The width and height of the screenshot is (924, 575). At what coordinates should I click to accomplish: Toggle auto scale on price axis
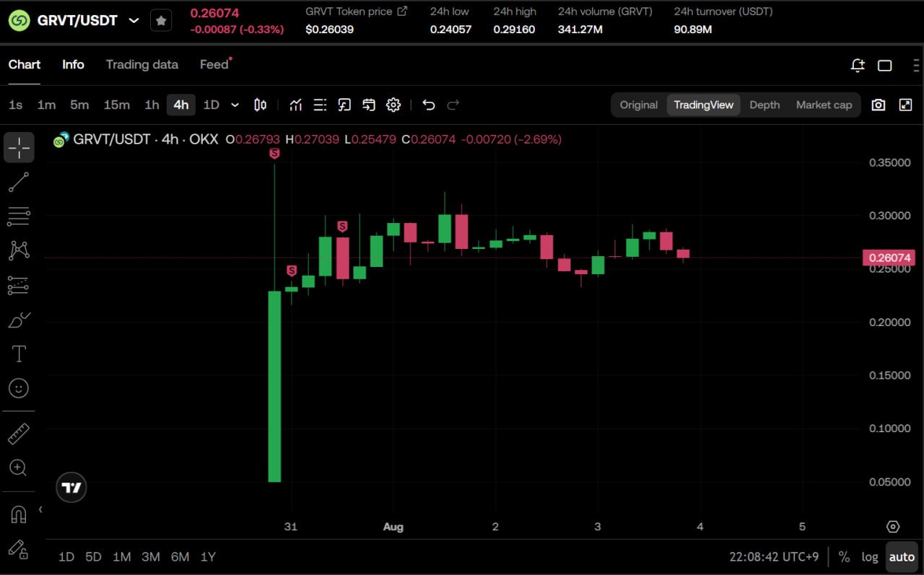click(x=902, y=557)
